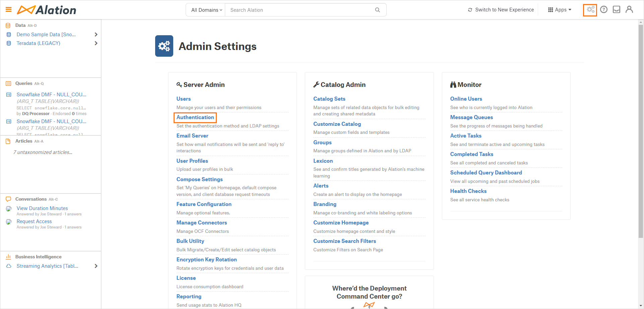The height and width of the screenshot is (309, 644).
Task: Open the help question mark icon
Action: (604, 10)
